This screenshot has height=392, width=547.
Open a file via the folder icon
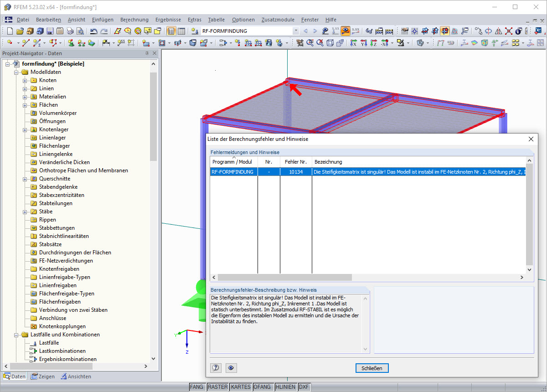point(20,31)
